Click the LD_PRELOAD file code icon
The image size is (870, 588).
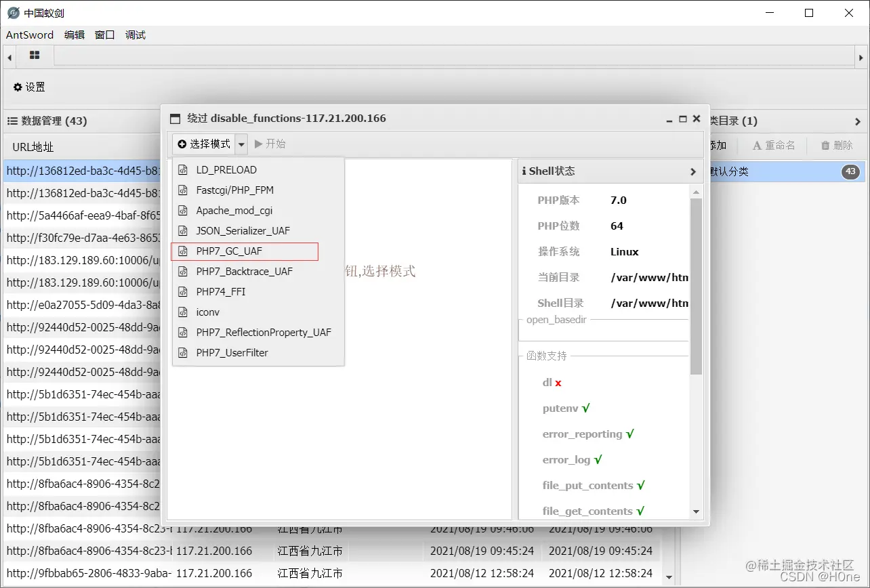click(182, 170)
